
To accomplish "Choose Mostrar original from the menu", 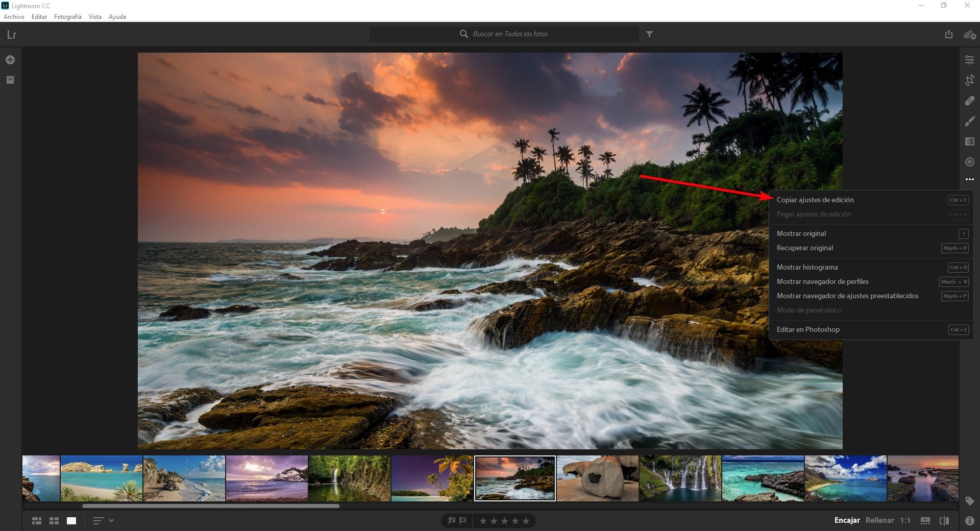I will coord(871,234).
